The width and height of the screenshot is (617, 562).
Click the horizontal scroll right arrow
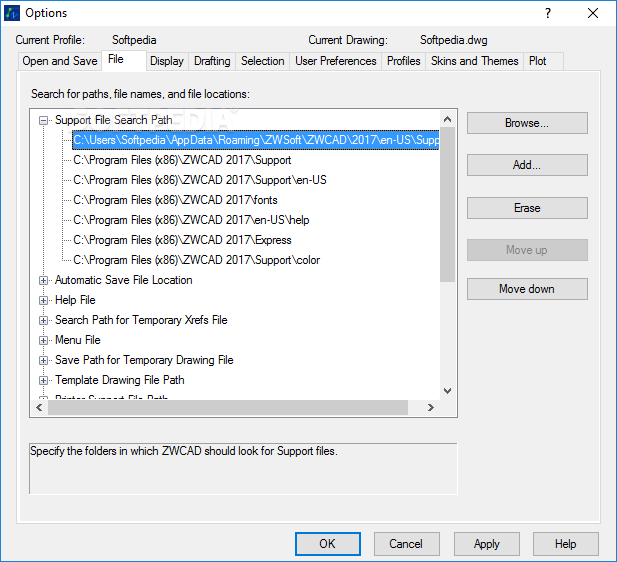tap(431, 408)
